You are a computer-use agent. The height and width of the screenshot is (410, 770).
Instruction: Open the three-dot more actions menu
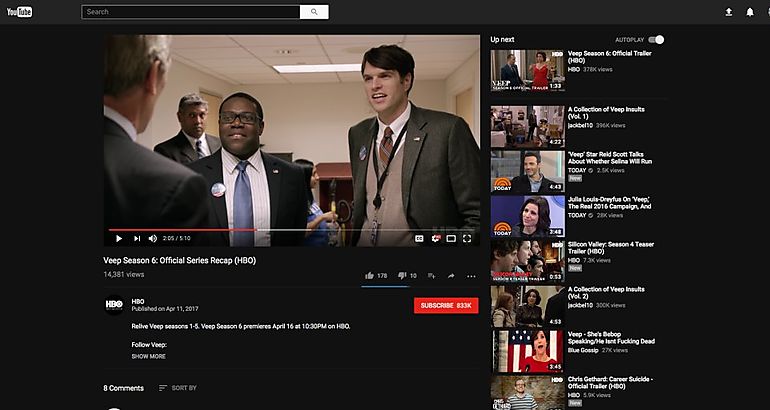pos(471,276)
